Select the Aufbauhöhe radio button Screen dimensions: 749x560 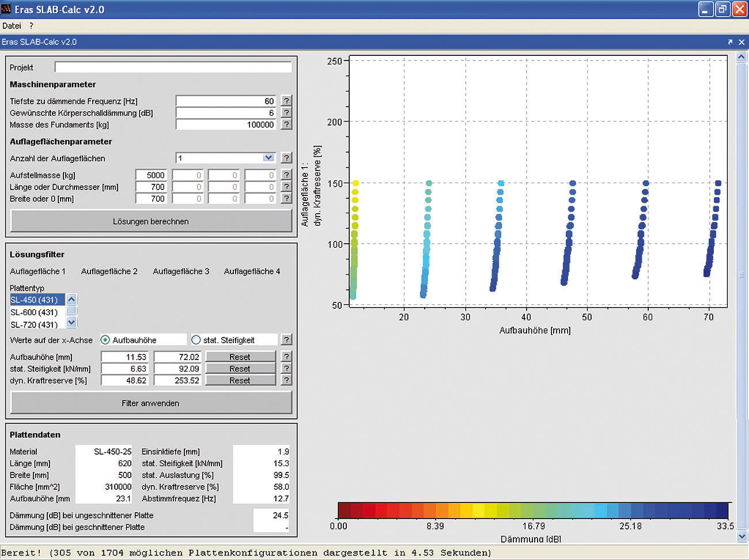coord(105,340)
